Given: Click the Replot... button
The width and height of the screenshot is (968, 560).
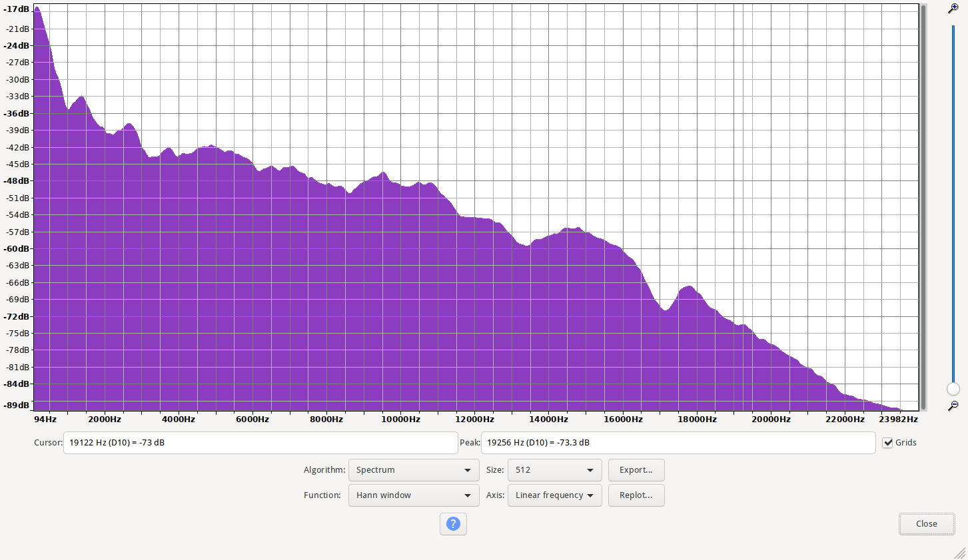Looking at the screenshot, I should pyautogui.click(x=636, y=495).
